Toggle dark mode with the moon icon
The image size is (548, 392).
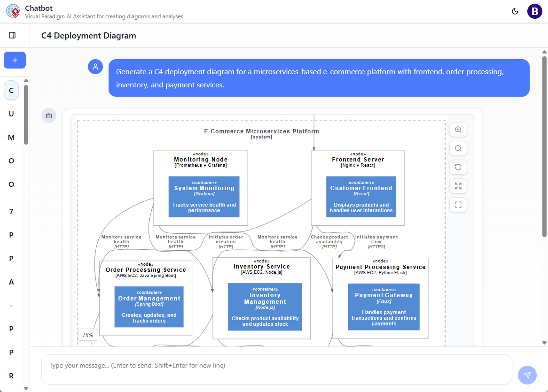point(516,11)
